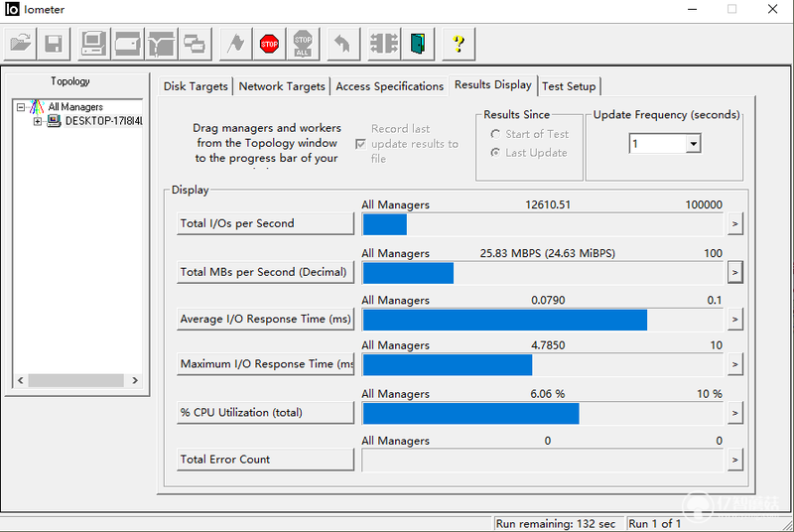Screen dimensions: 794x532
Task: Open chart arrow for Total MBs per Second
Action: point(734,273)
